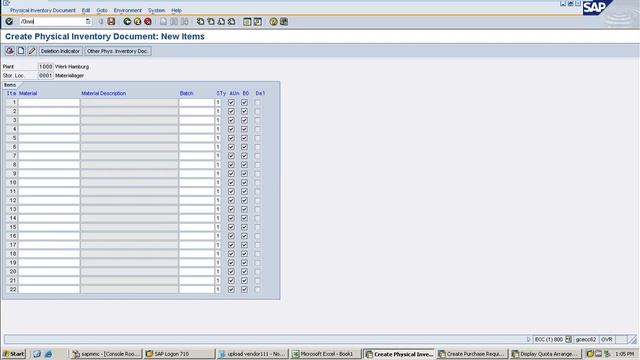This screenshot has height=360, width=640.
Task: Click the SAP window menu icon at top left
Action: [6, 3]
